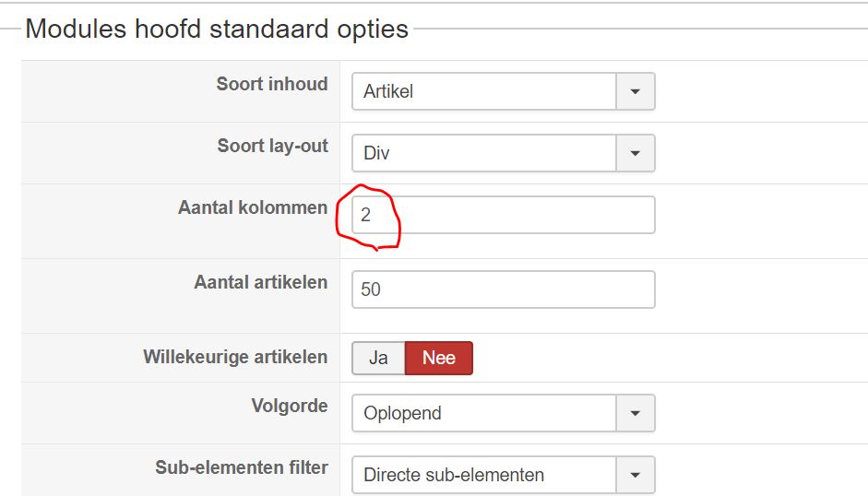
Task: Open the Soort lay-out box showing Div
Action: [x=484, y=153]
